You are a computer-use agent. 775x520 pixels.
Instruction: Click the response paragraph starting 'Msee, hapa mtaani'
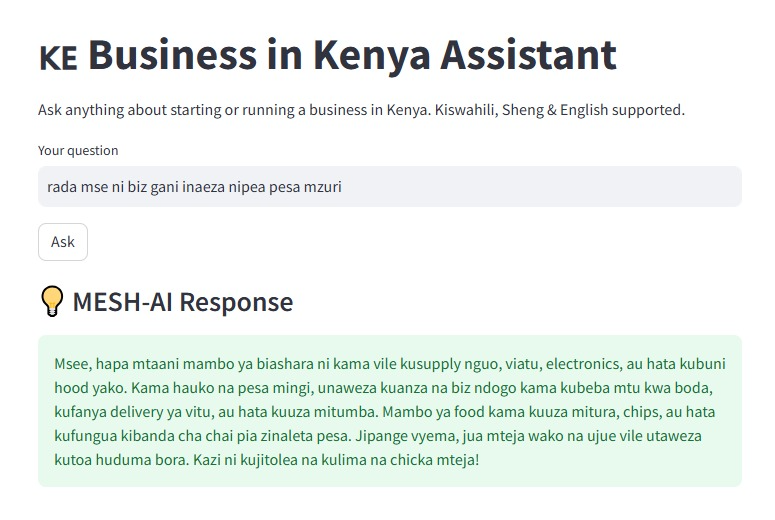389,412
